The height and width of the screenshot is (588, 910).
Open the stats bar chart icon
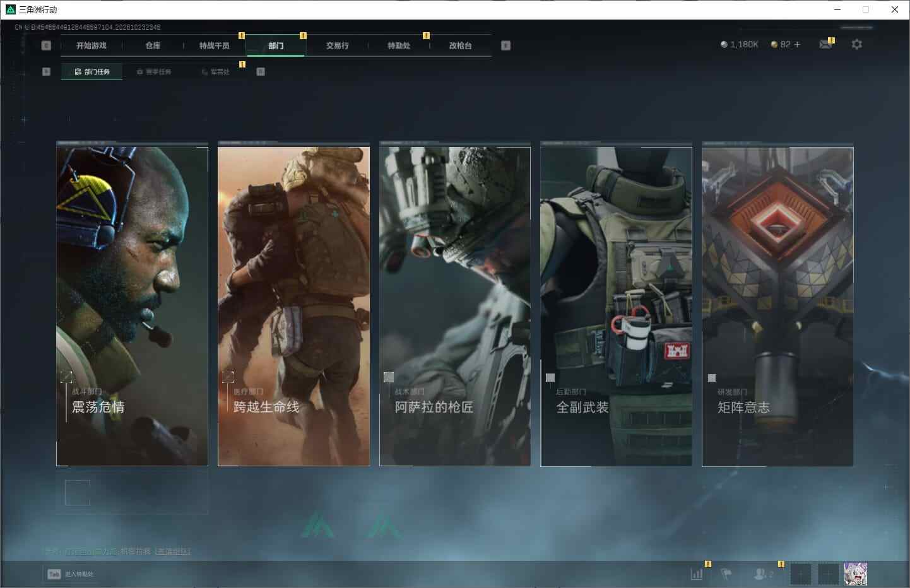(x=697, y=574)
